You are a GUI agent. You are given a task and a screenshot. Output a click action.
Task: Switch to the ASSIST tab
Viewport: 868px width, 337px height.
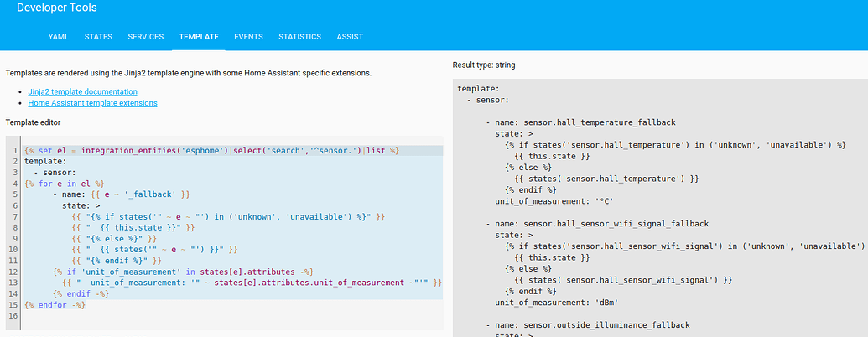(x=350, y=37)
